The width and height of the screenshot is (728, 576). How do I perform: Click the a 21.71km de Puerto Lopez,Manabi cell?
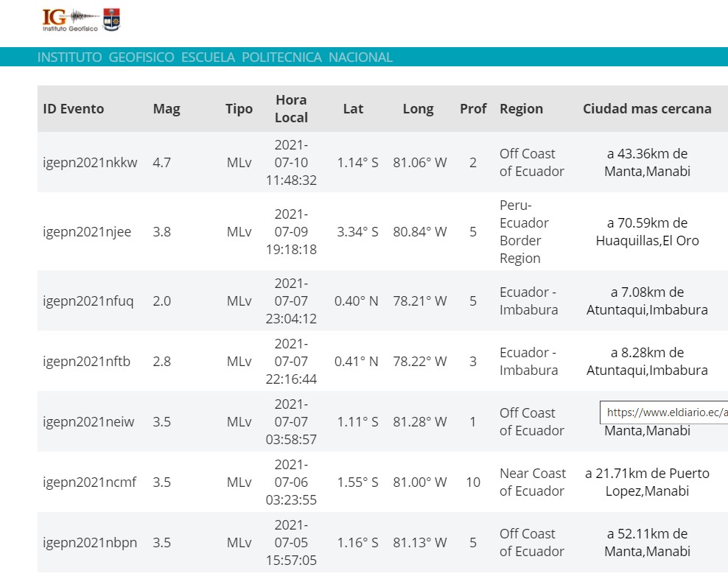(x=647, y=482)
